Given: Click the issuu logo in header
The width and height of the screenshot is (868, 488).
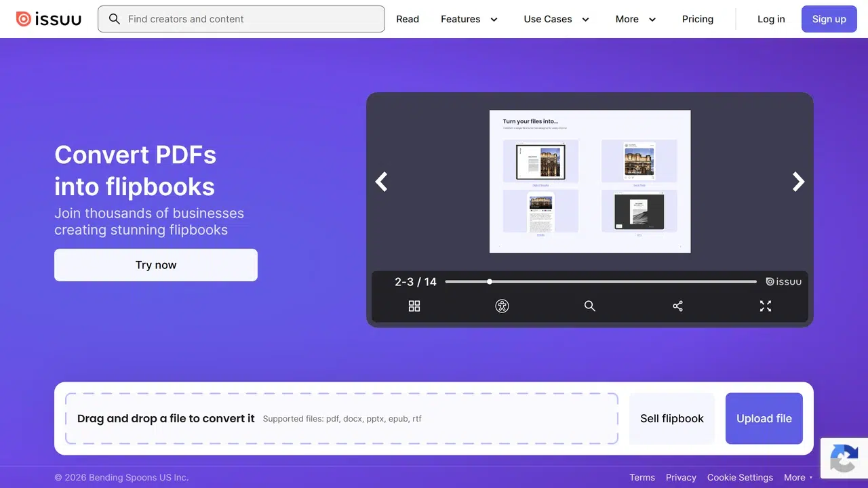Looking at the screenshot, I should click(x=49, y=19).
